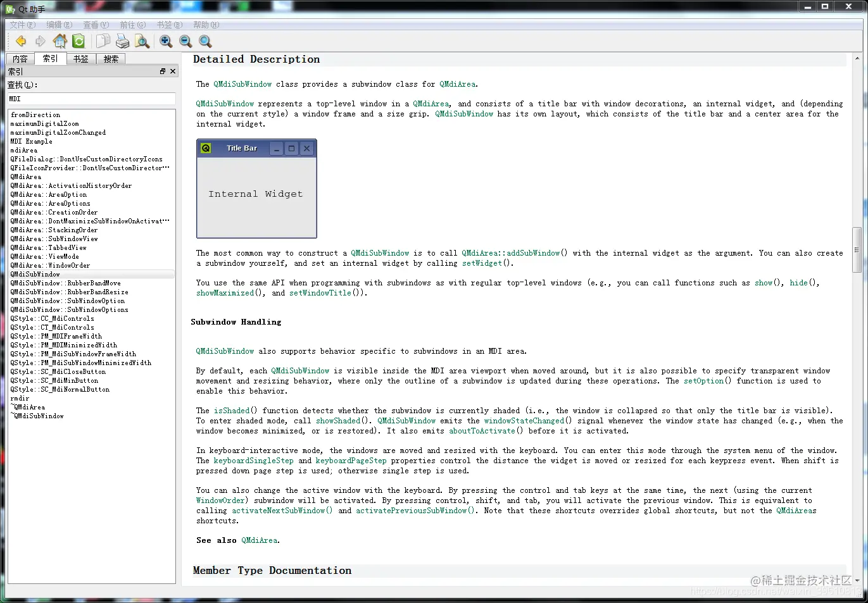Open the keyboardSingleStep link
This screenshot has height=603, width=868.
253,461
